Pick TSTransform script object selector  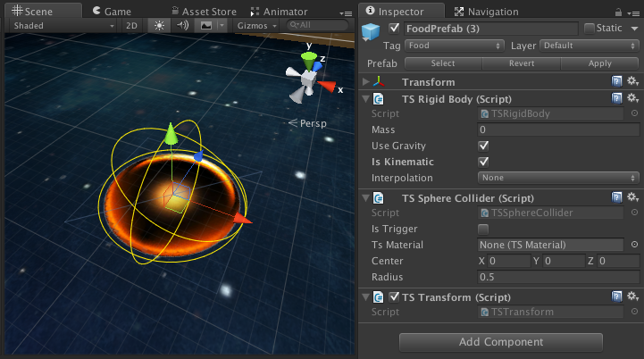[x=634, y=312]
